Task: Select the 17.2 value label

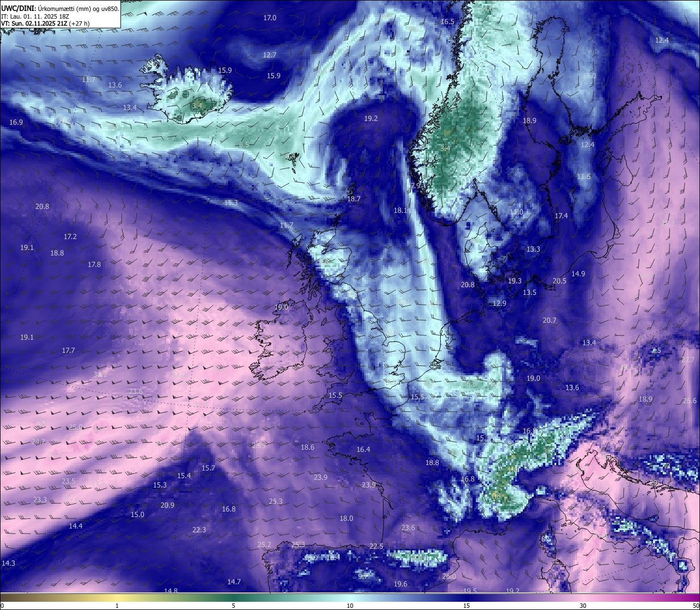Action: pos(70,237)
